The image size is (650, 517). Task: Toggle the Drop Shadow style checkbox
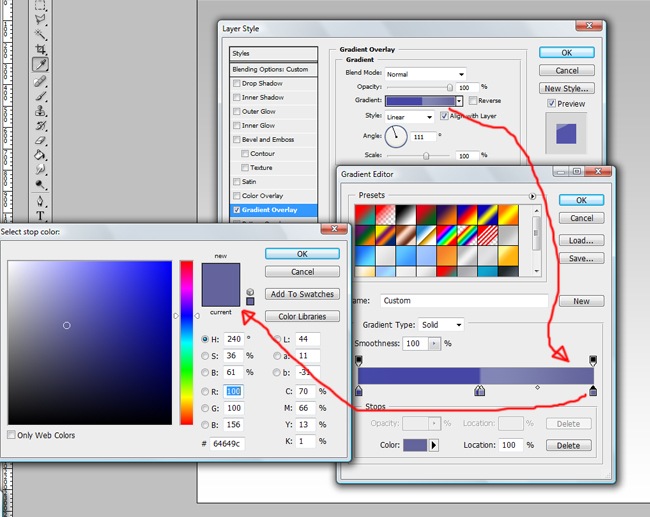pos(236,84)
